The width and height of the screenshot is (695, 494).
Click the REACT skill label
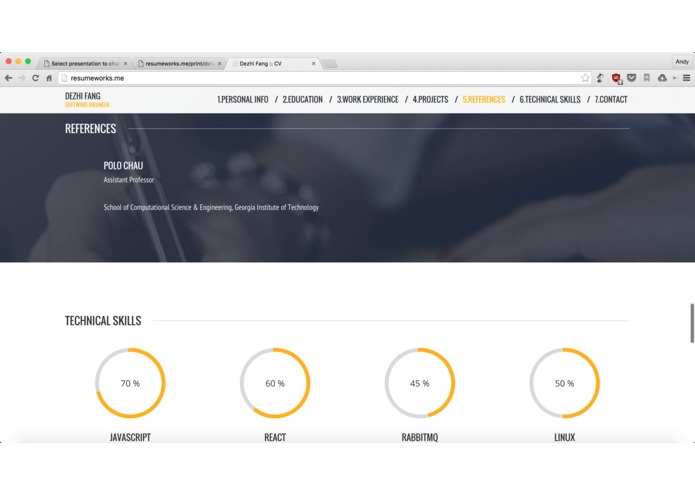(275, 437)
